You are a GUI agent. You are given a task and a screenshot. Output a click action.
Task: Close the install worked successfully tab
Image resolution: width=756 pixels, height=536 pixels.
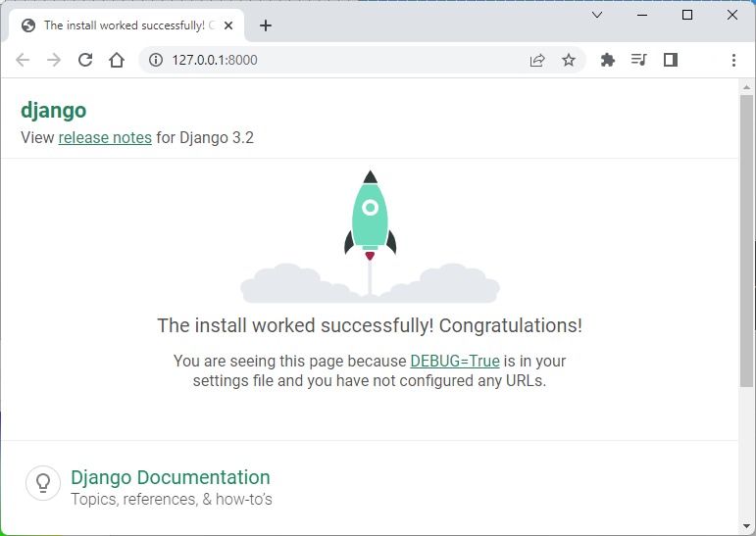[x=228, y=25]
